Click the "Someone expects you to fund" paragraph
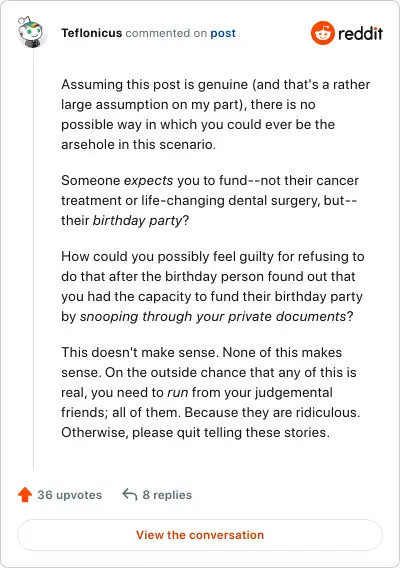The height and width of the screenshot is (568, 400). click(x=210, y=200)
